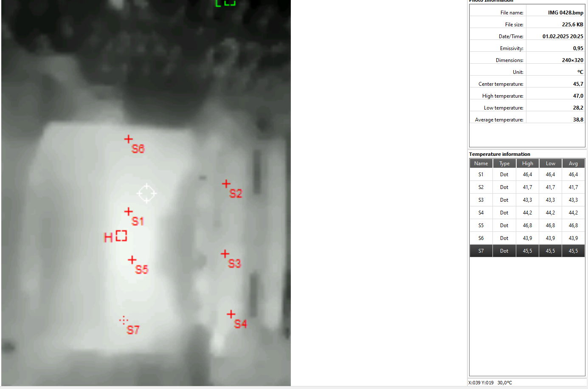The image size is (588, 389).
Task: Sort table by Avg column header
Action: pos(573,163)
